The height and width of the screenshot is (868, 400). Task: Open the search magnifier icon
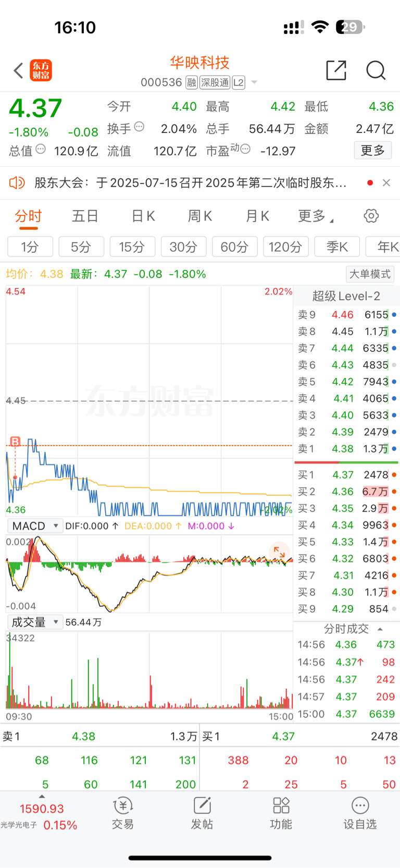tap(376, 70)
